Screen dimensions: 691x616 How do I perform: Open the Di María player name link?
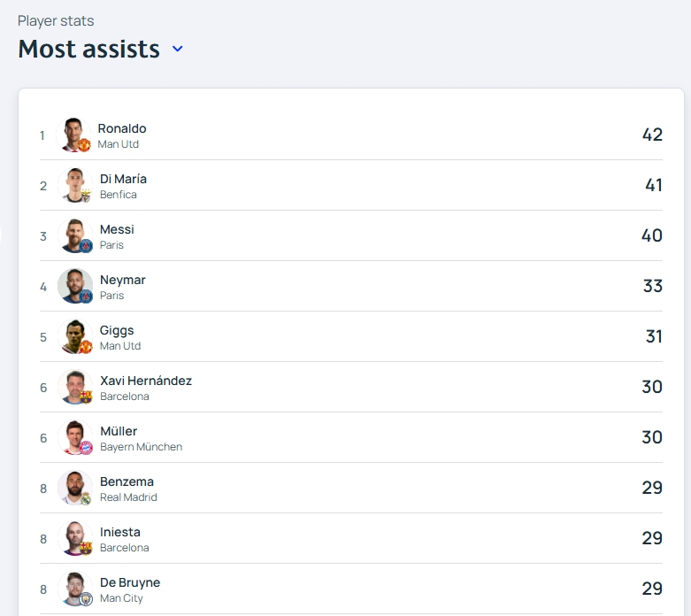pyautogui.click(x=123, y=179)
